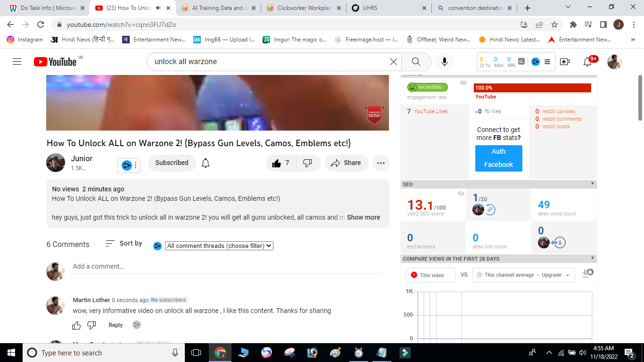Image resolution: width=644 pixels, height=362 pixels.
Task: Toggle SEO score visibility eye
Action: [x=461, y=194]
